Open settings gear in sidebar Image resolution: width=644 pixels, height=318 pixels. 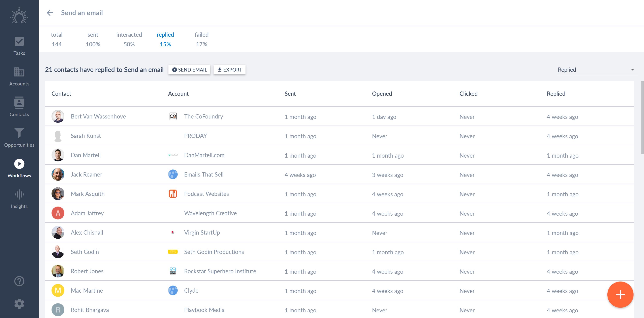point(19,304)
